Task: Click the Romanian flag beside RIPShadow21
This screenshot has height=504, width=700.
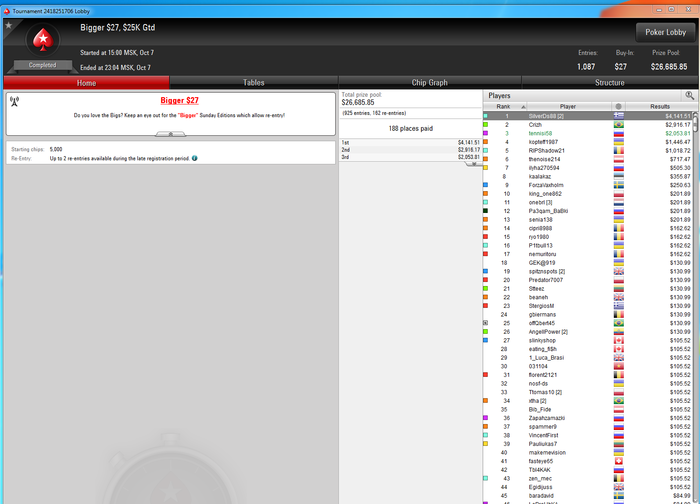Action: pos(619,150)
